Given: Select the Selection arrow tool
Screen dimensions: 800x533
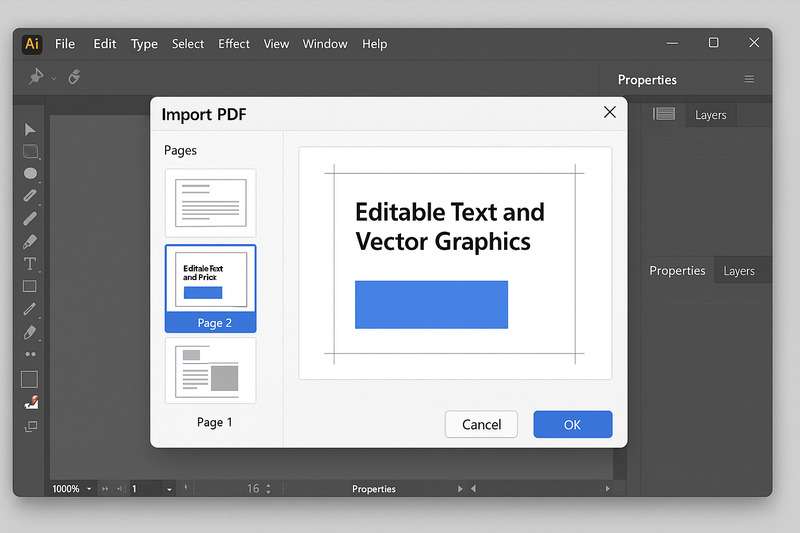Looking at the screenshot, I should (x=30, y=129).
